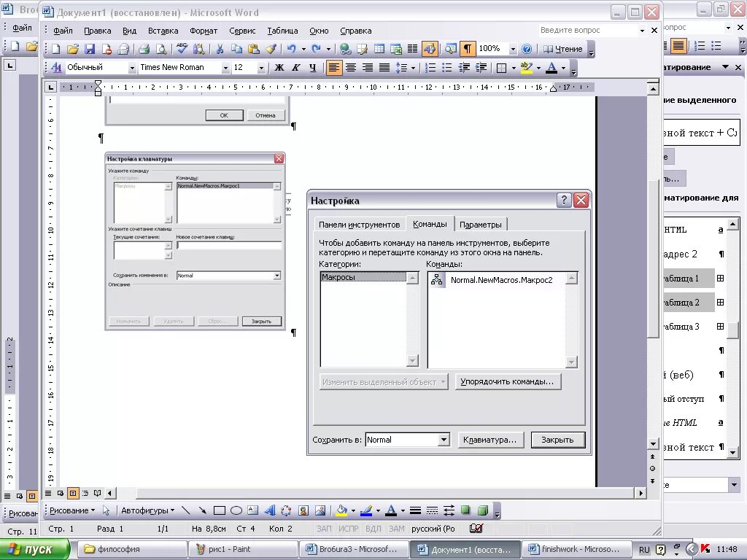Toggle the show/hide paragraph marks button
Screen dimensions: 747x560
pos(468,49)
